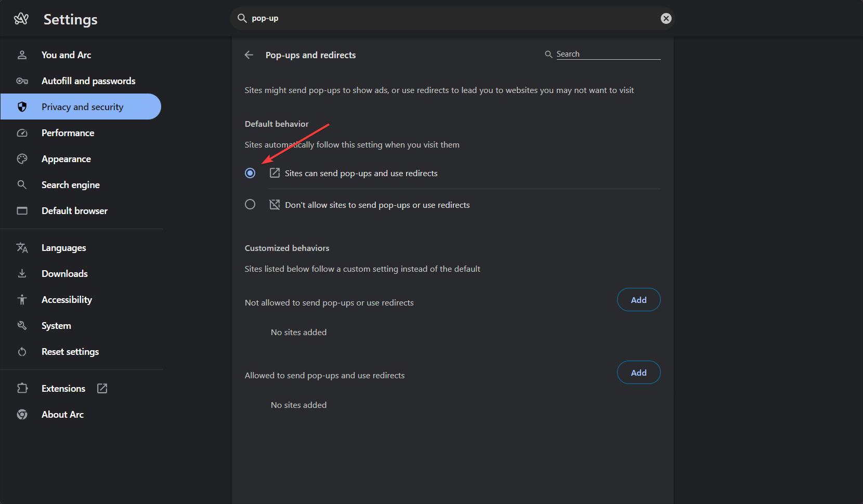The image size is (863, 504).
Task: Click the magnifier icon for Search engine
Action: (22, 184)
